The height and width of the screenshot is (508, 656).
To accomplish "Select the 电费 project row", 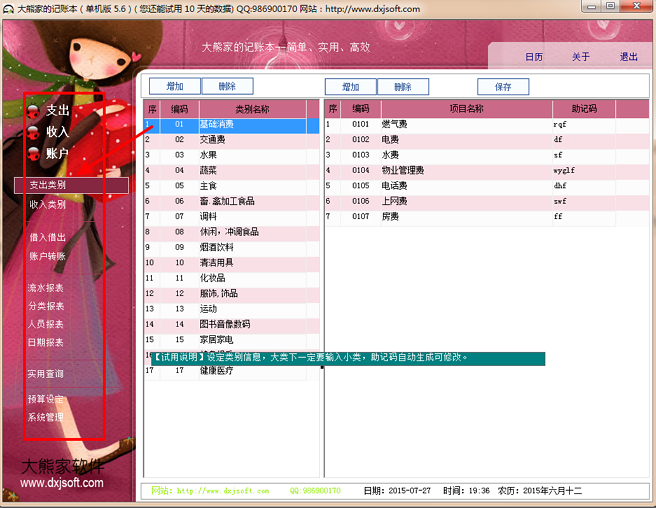I will pyautogui.click(x=487, y=140).
